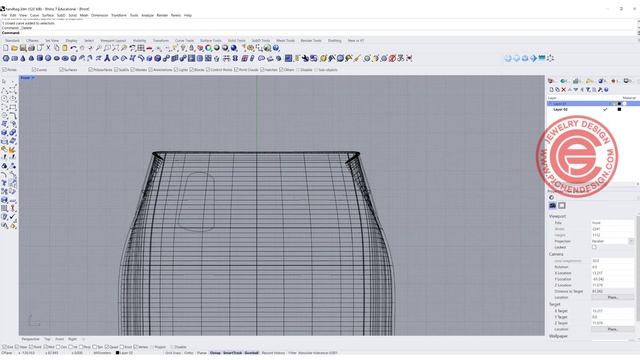
Task: Toggle the Vertex osnap checkbox
Action: tap(136, 347)
